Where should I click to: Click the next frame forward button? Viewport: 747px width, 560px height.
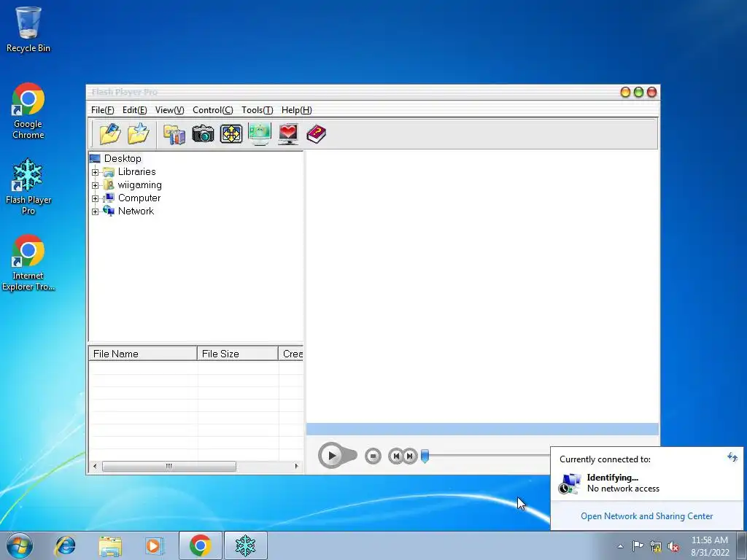(x=410, y=456)
